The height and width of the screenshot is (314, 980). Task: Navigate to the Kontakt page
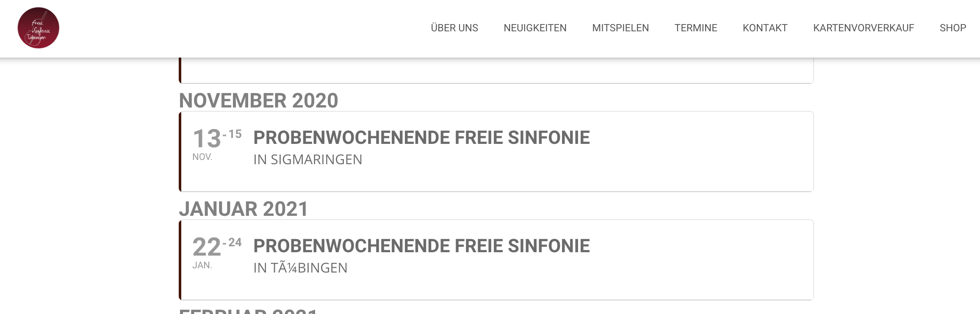coord(765,28)
